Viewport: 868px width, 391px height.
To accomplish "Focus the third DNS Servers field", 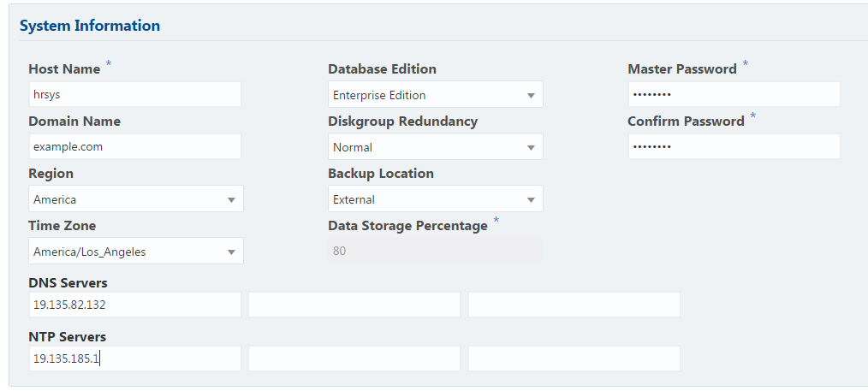I will click(x=574, y=305).
